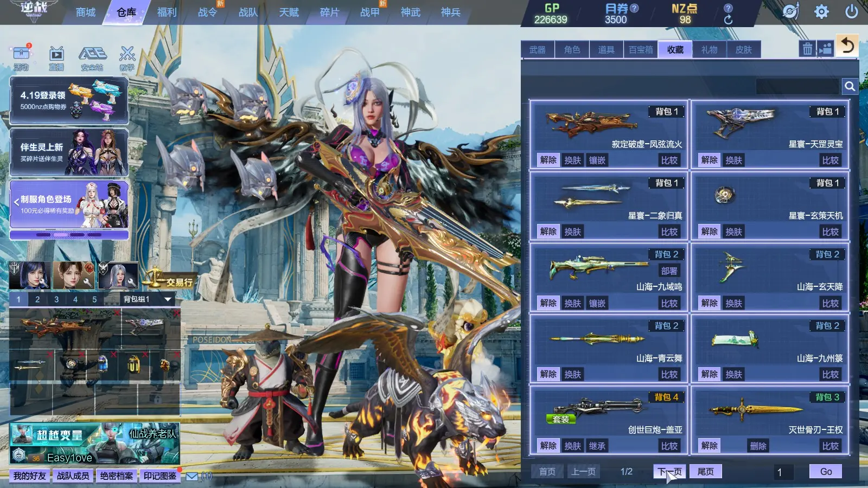The height and width of the screenshot is (488, 868).
Task: Open the 直播 live stream icon
Action: click(x=56, y=58)
